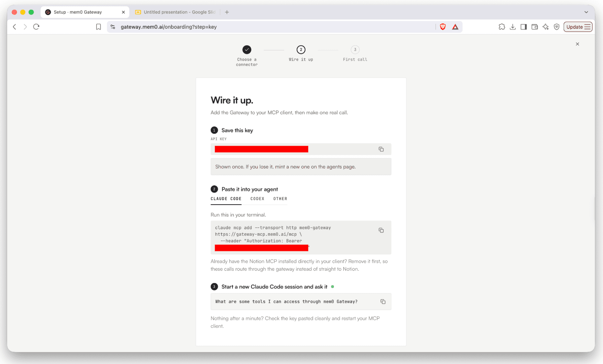Open Brave Rewards triangle icon
The height and width of the screenshot is (364, 603).
click(x=455, y=27)
